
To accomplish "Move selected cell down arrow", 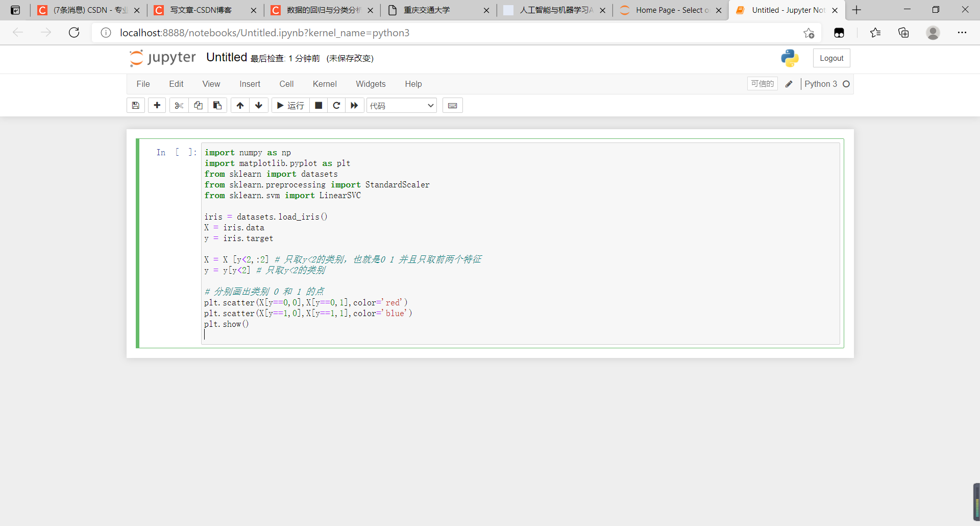I will point(259,105).
